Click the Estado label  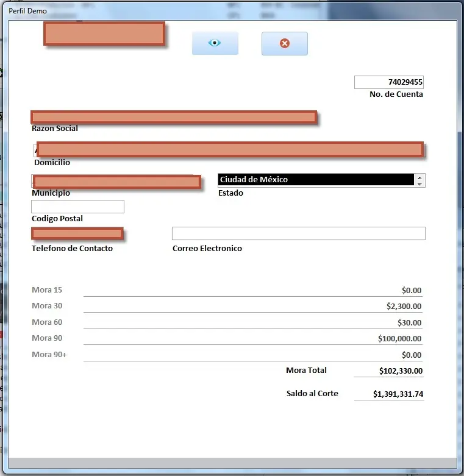[x=230, y=193]
